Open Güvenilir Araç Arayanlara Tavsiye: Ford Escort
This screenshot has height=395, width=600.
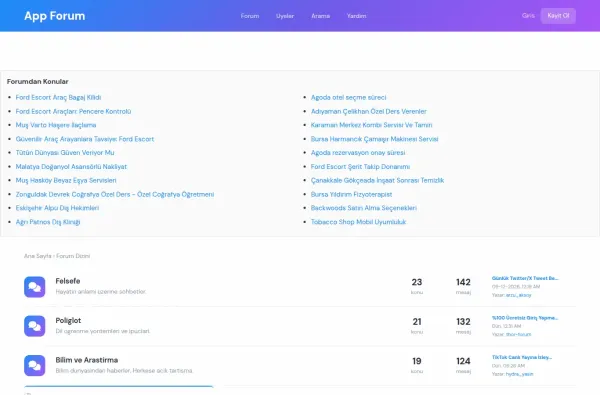point(85,139)
